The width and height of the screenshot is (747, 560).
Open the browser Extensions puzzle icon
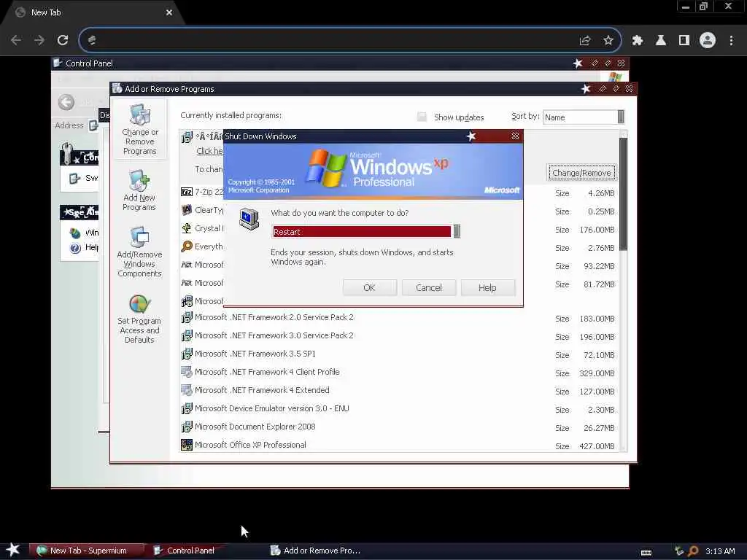click(638, 41)
